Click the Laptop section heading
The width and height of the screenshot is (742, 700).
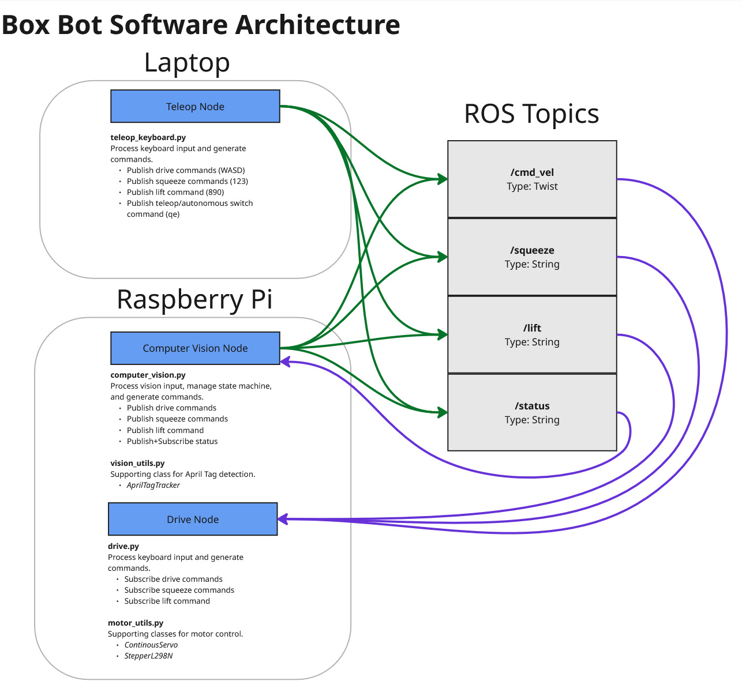pos(187,62)
